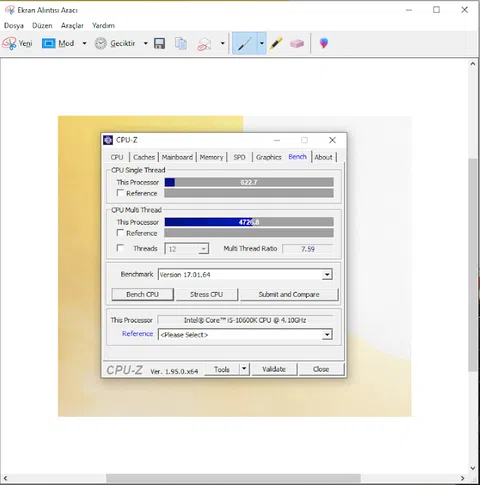
Task: Click the Multi Thread This Processor bar 4726.8
Action: [249, 222]
